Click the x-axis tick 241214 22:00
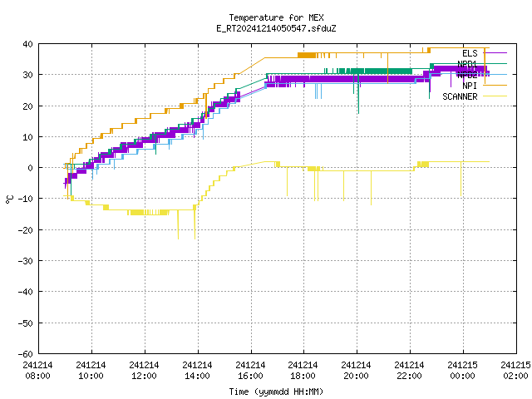 [x=409, y=371]
